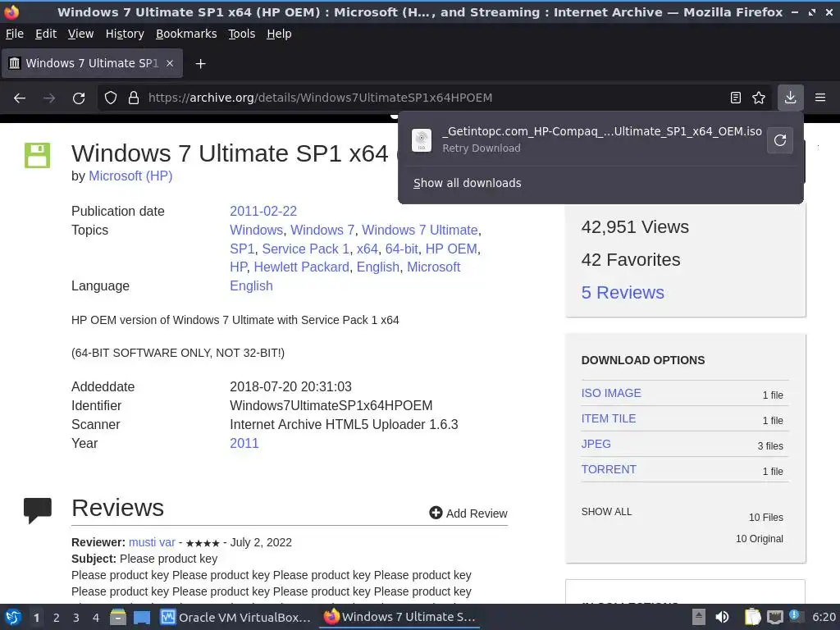The height and width of the screenshot is (630, 840).
Task: Click the taskbar clock showing 6:20
Action: pyautogui.click(x=824, y=617)
